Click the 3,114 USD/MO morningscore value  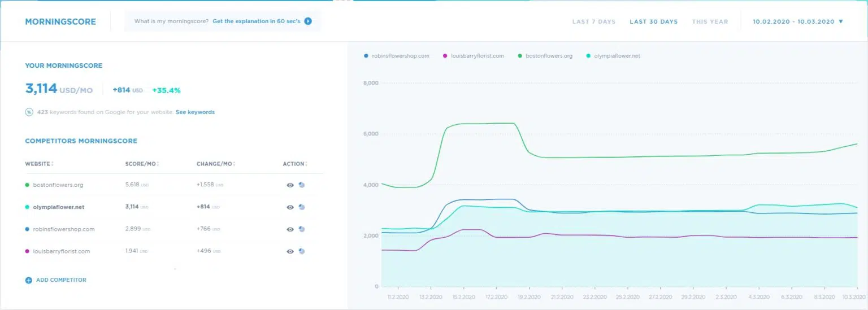click(58, 89)
